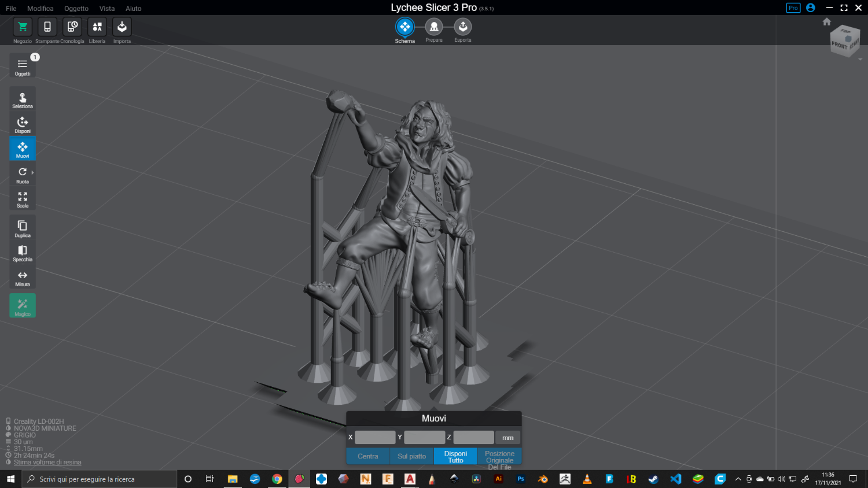The width and height of the screenshot is (868, 488).
Task: Open the Negozio store icon
Action: tap(23, 27)
